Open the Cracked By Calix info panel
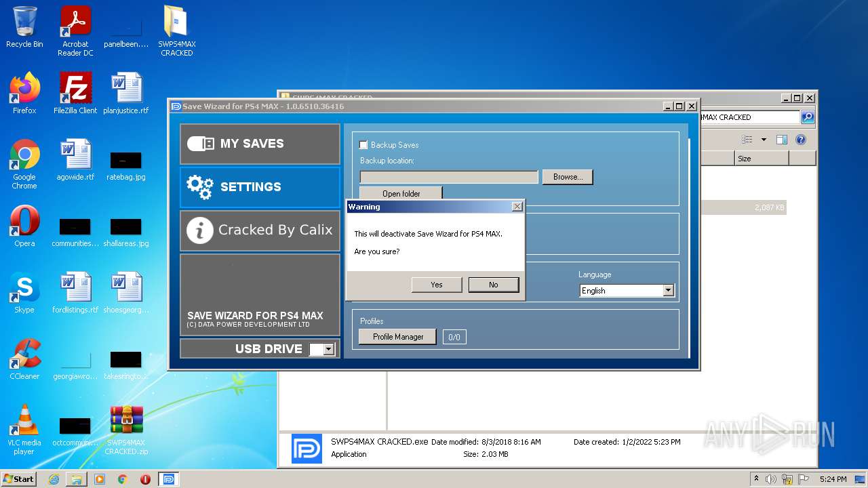The height and width of the screenshot is (488, 868). pos(260,230)
